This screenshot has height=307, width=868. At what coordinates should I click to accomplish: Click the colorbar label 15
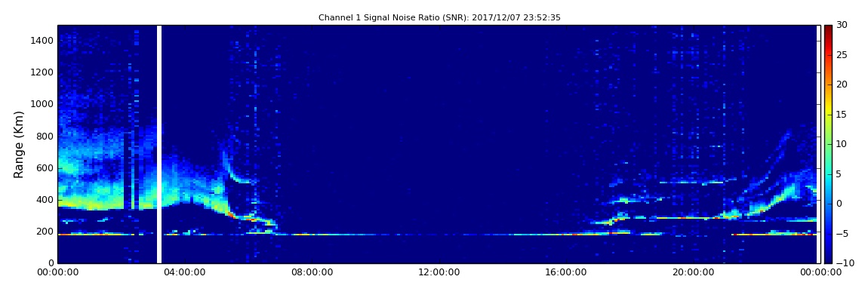[x=842, y=115]
